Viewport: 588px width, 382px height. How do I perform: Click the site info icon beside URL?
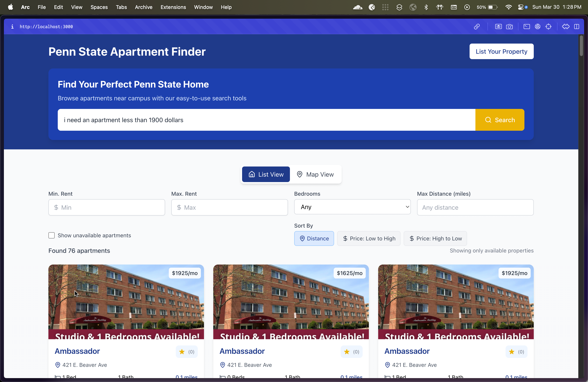(12, 26)
